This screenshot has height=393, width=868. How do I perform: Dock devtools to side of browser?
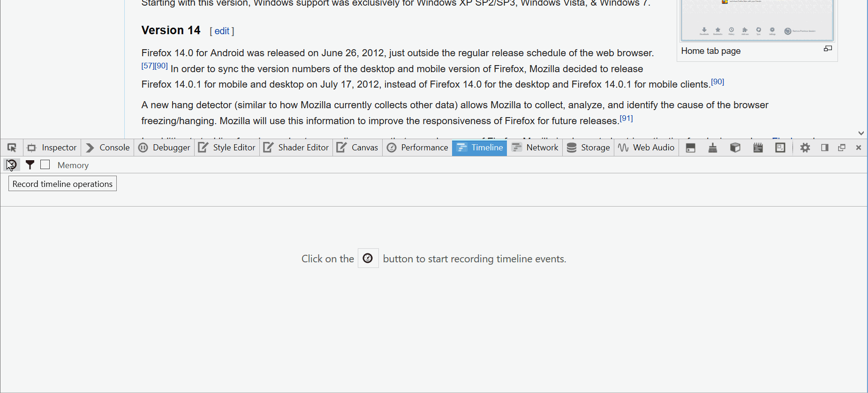pyautogui.click(x=825, y=148)
